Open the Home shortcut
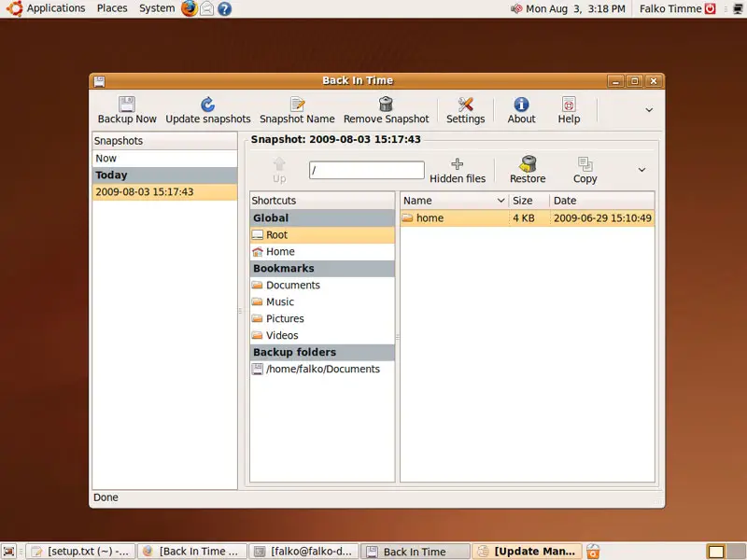747x560 pixels. tap(322, 251)
